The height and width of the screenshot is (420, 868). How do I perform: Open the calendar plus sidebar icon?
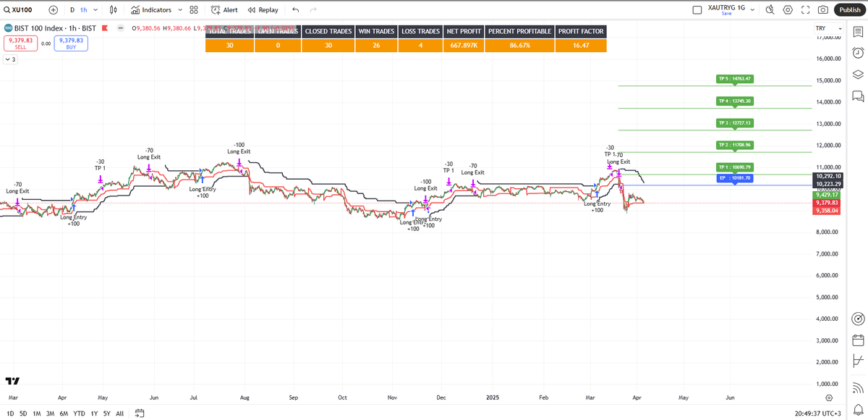pos(858,340)
